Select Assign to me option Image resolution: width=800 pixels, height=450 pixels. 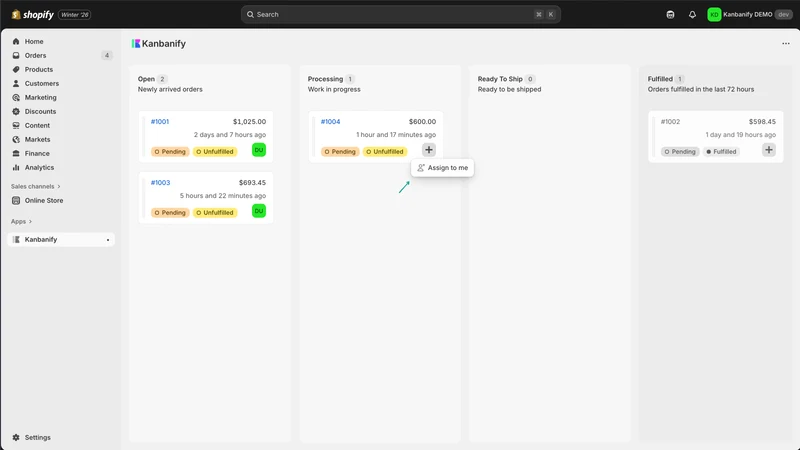pos(442,167)
